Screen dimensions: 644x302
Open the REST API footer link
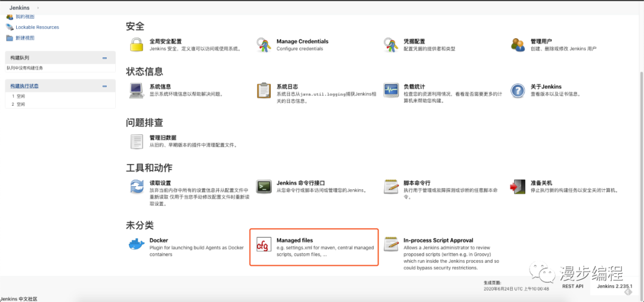coord(572,286)
